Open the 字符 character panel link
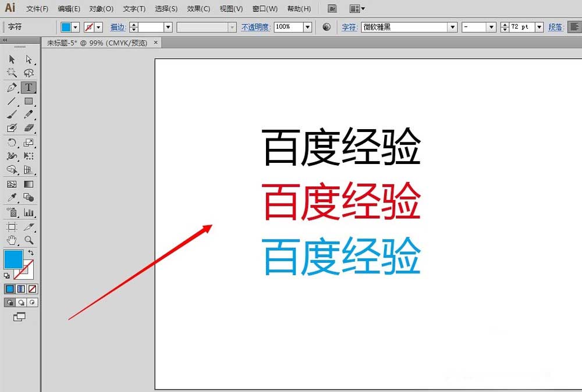The height and width of the screenshot is (392, 582). tap(350, 27)
